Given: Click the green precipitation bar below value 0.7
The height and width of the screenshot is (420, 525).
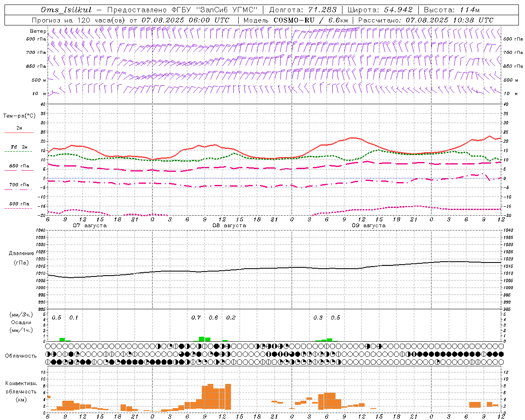Looking at the screenshot, I should pos(202,339).
